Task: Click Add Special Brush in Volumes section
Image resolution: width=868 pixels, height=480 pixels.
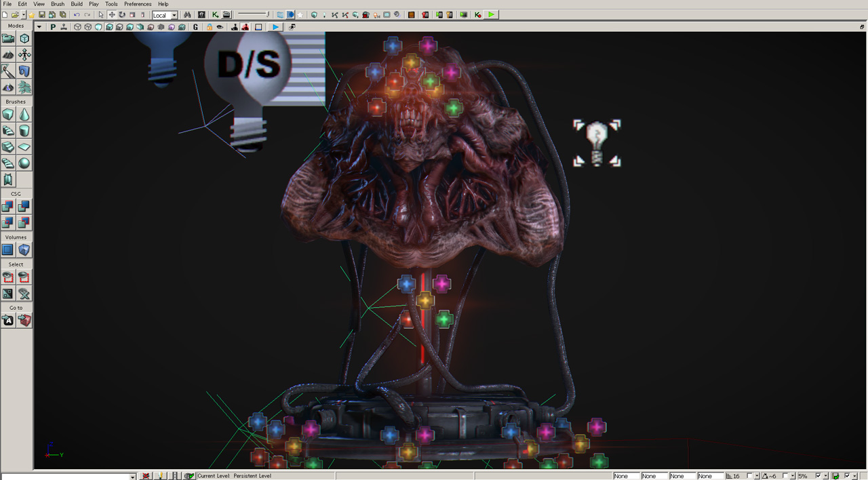Action: (8, 250)
